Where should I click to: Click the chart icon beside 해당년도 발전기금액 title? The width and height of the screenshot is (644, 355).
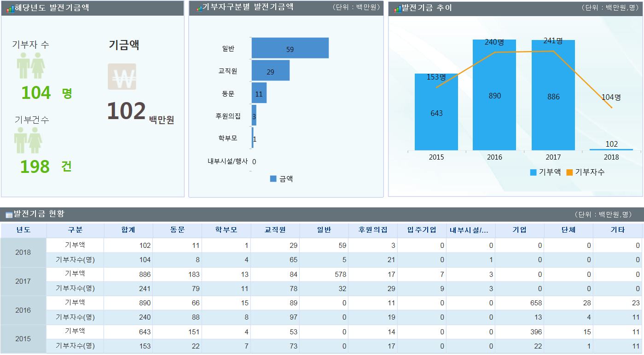click(x=10, y=9)
